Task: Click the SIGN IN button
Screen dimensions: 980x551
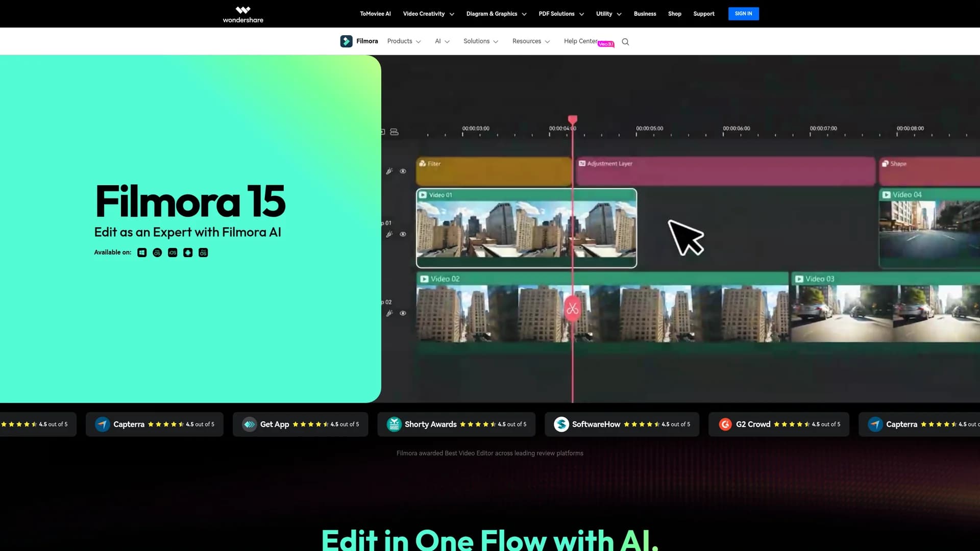Action: [743, 14]
